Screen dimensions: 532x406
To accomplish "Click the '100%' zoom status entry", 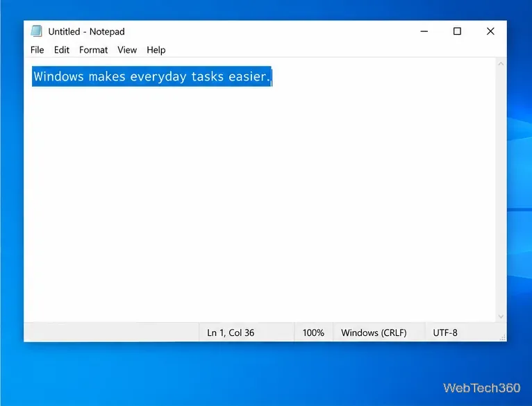I will pyautogui.click(x=313, y=332).
